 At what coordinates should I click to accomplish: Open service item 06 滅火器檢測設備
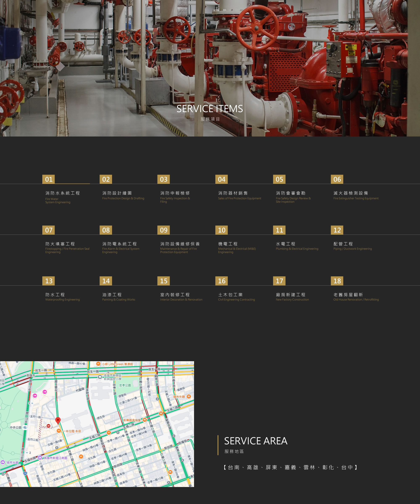[x=350, y=193]
